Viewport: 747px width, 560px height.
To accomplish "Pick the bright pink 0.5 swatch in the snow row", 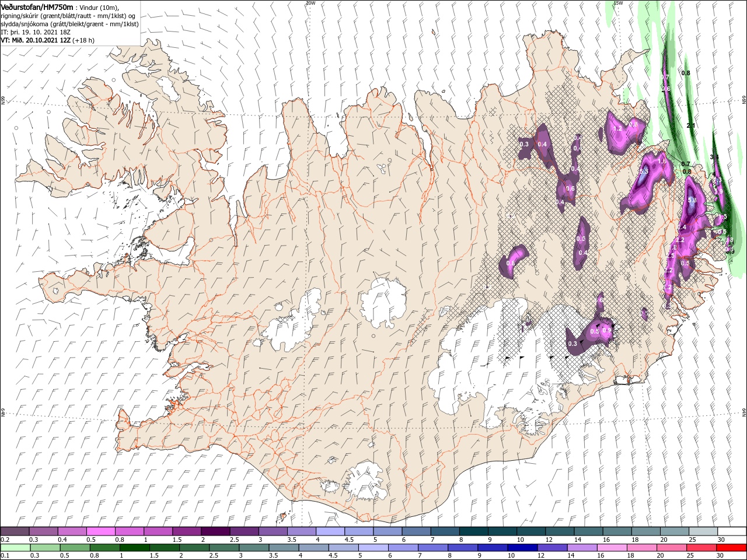I will [100, 531].
